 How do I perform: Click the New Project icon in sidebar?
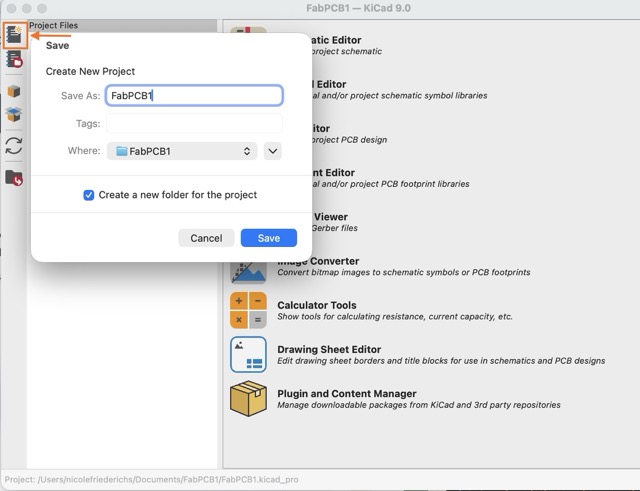coord(14,35)
